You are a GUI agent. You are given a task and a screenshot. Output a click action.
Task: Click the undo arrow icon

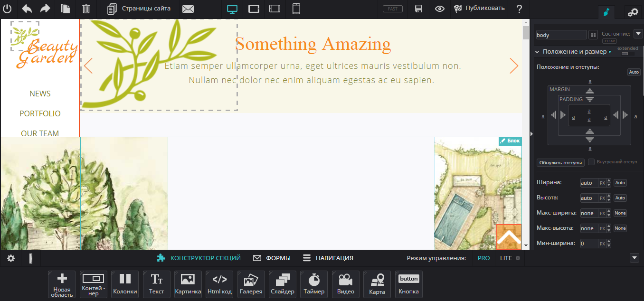coord(27,9)
